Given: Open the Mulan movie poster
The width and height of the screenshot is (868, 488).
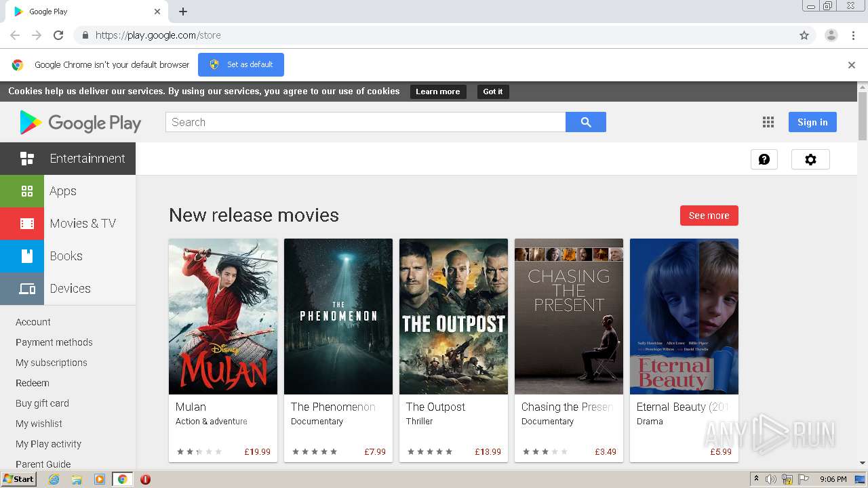Looking at the screenshot, I should (x=223, y=317).
